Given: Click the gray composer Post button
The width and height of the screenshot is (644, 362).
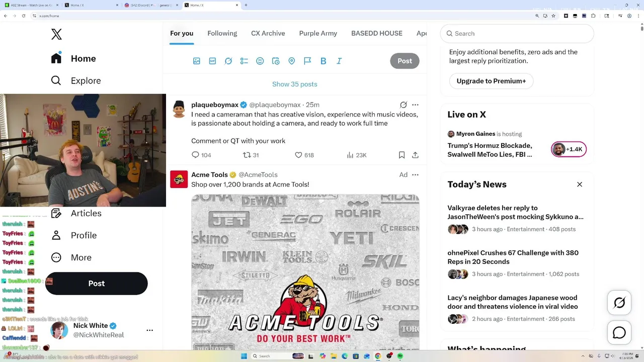Looking at the screenshot, I should [x=405, y=61].
